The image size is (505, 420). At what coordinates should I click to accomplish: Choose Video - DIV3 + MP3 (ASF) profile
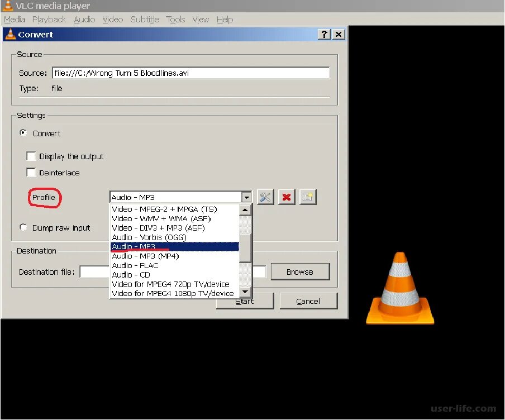click(175, 228)
